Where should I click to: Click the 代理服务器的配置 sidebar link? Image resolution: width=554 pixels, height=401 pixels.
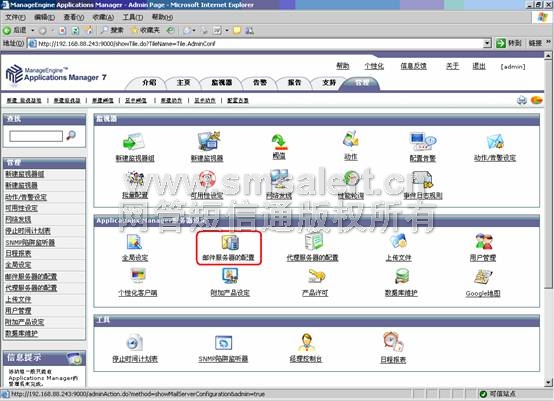[x=31, y=288]
